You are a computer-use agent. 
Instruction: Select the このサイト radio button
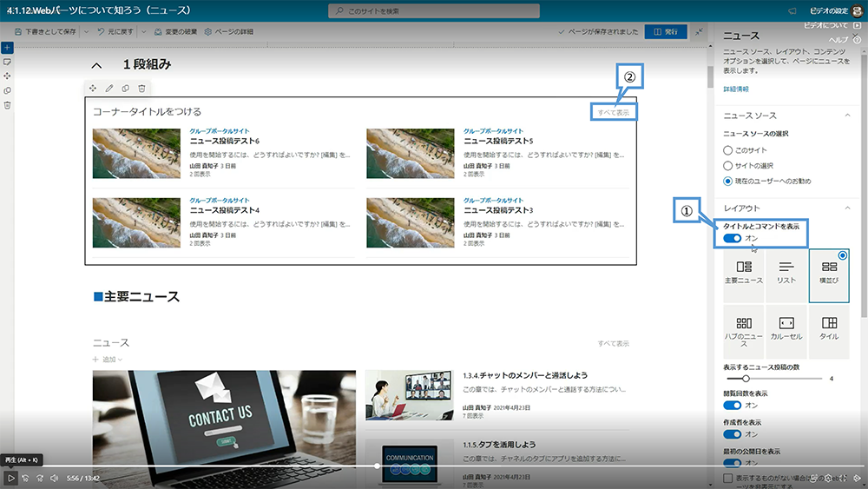tap(728, 150)
